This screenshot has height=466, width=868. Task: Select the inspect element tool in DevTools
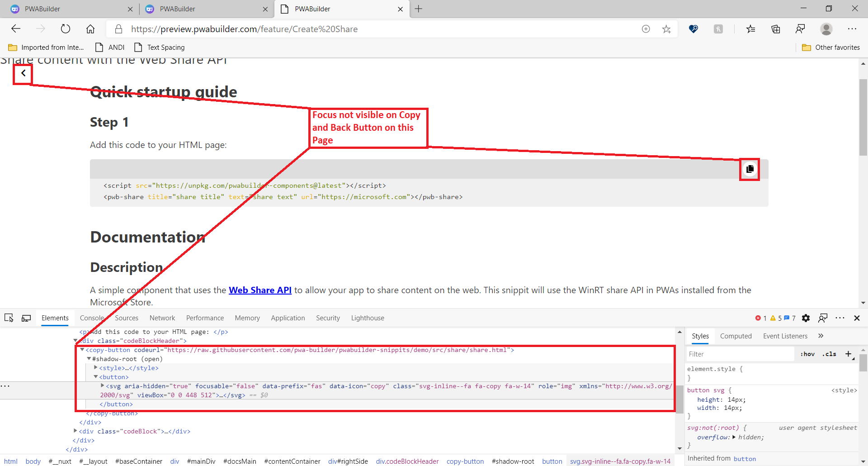pos(9,318)
